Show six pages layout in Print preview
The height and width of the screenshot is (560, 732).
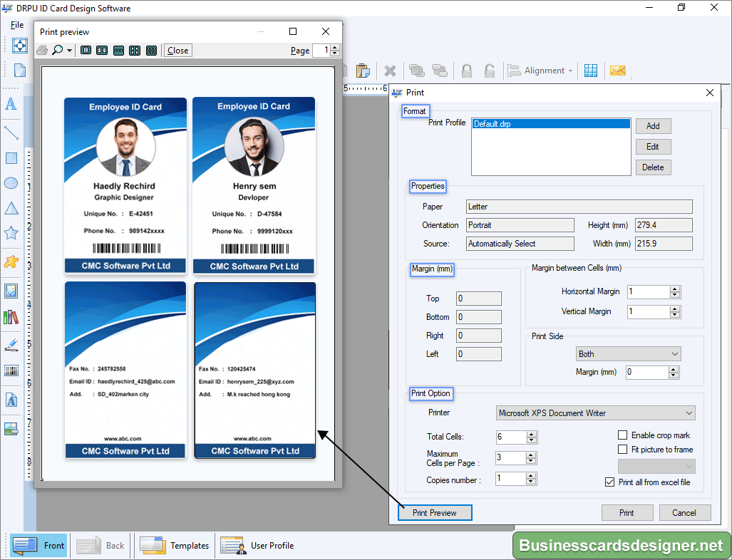click(x=151, y=51)
